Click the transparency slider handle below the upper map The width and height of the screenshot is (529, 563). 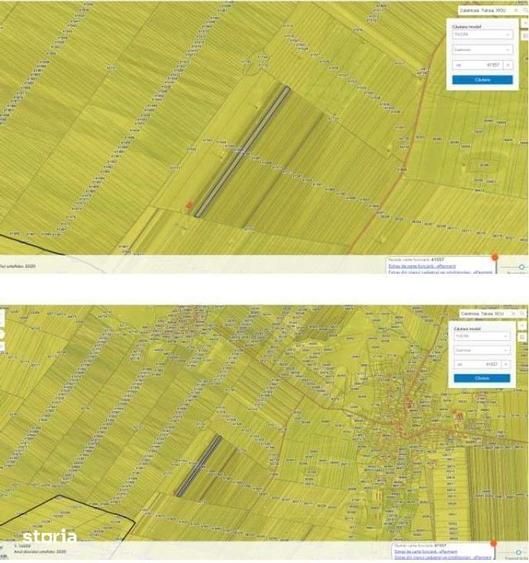[522, 267]
